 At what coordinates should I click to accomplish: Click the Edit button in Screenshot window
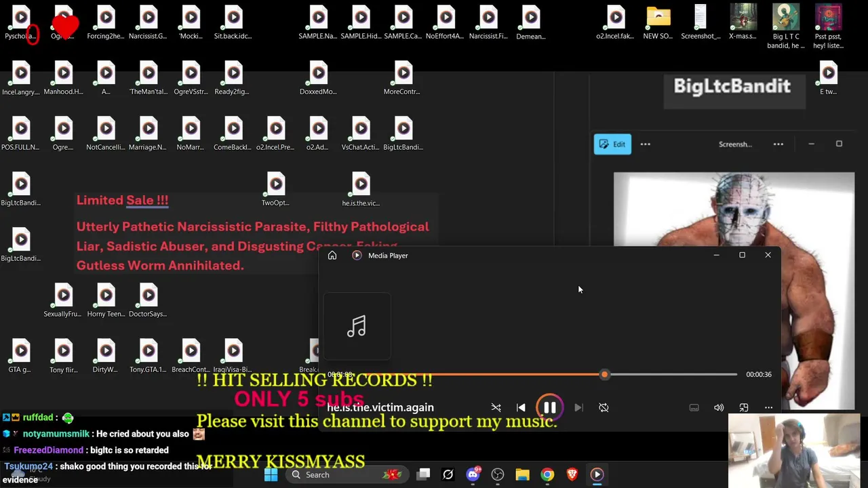click(612, 144)
